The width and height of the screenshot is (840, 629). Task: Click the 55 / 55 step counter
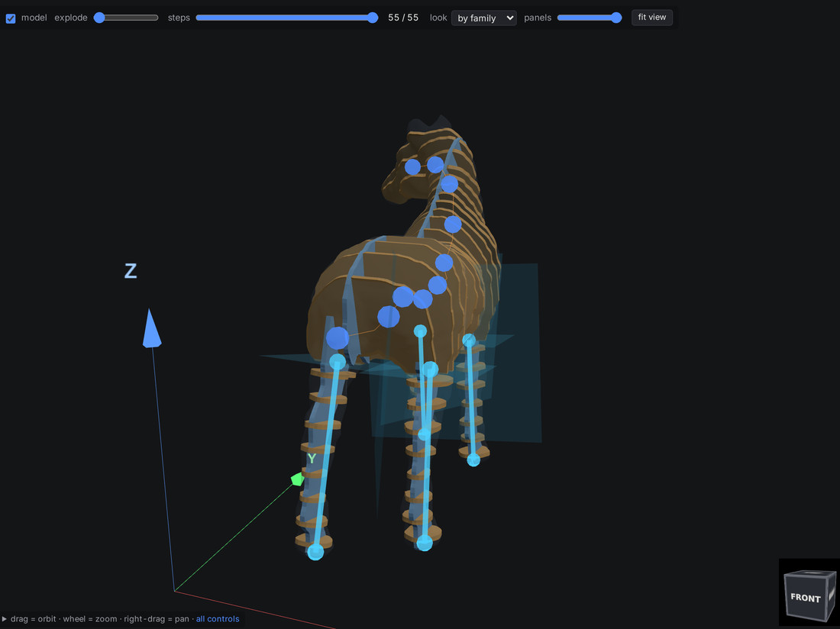click(403, 18)
